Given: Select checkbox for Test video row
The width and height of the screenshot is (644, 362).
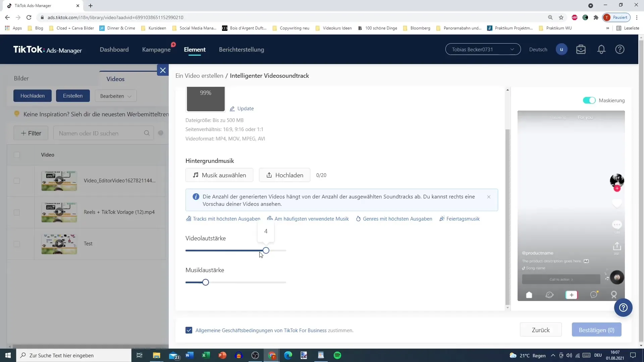Looking at the screenshot, I should point(17,244).
